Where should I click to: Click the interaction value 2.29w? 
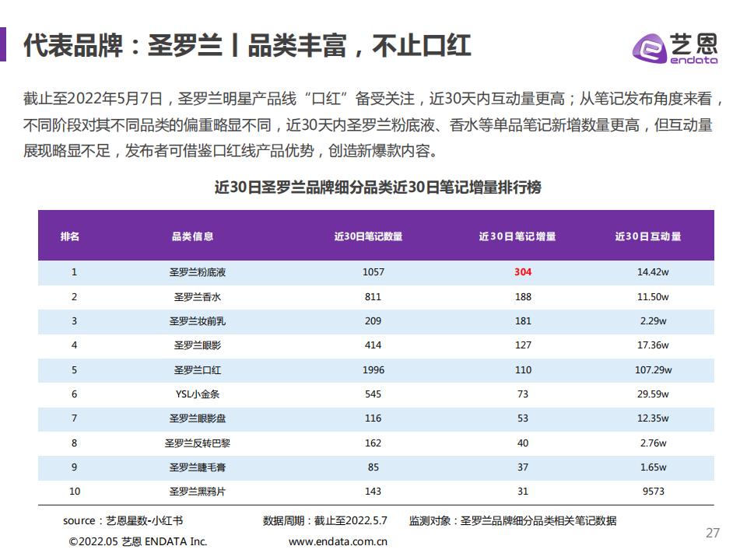click(653, 321)
